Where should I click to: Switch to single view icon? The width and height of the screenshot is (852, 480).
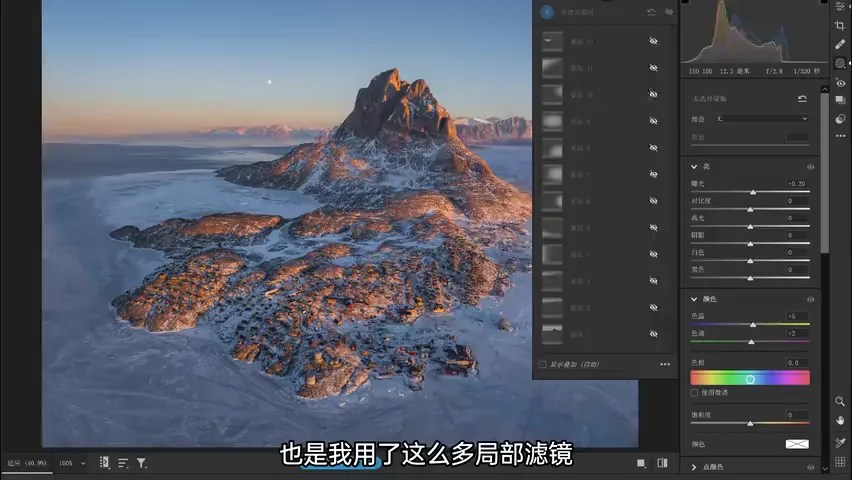tap(641, 463)
